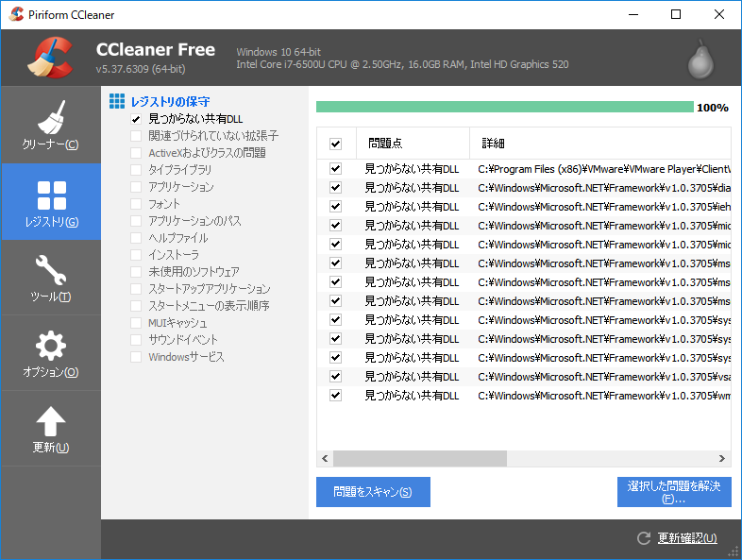Click the green 100% progress bar
742x560 pixels.
click(504, 107)
